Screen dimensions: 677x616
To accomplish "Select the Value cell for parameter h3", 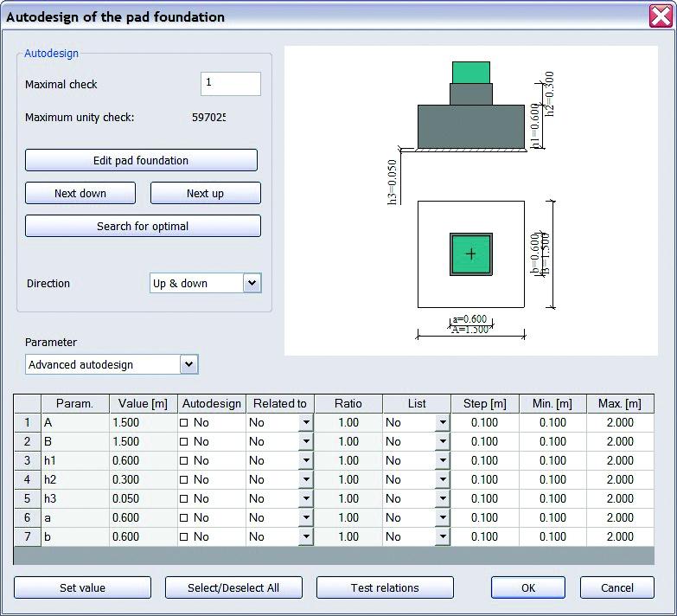I will (x=143, y=498).
